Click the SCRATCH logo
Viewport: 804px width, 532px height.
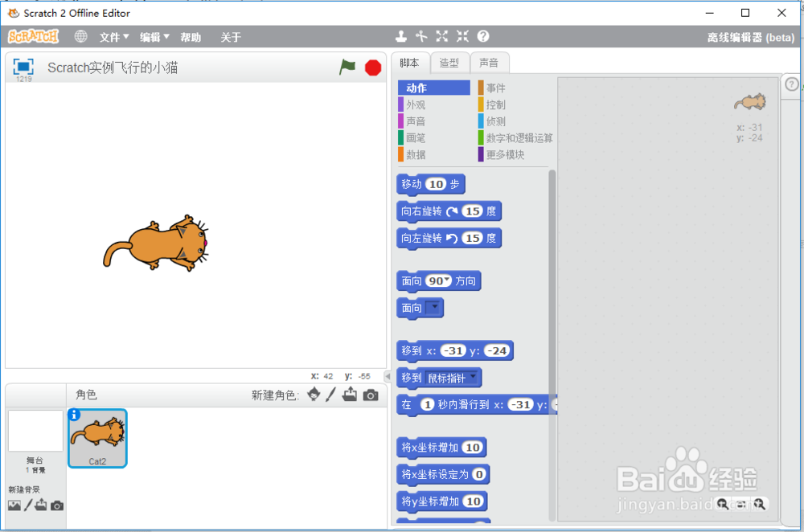[33, 36]
